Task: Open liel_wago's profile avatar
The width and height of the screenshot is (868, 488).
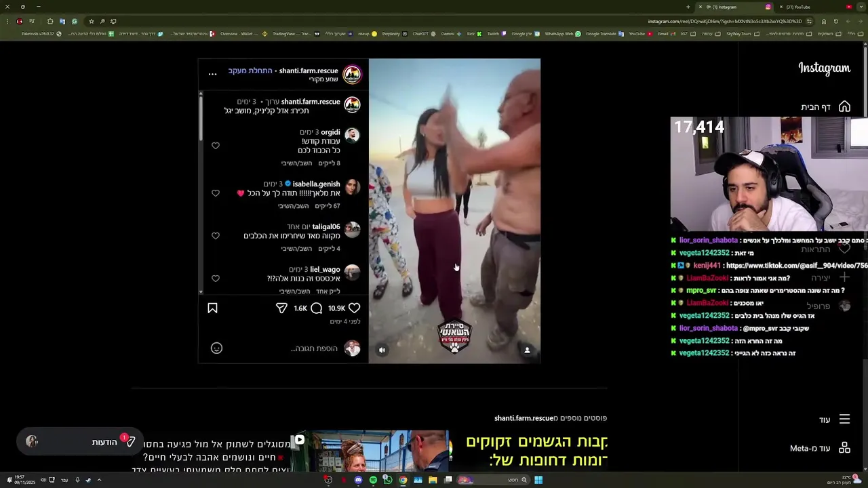Action: pyautogui.click(x=352, y=273)
